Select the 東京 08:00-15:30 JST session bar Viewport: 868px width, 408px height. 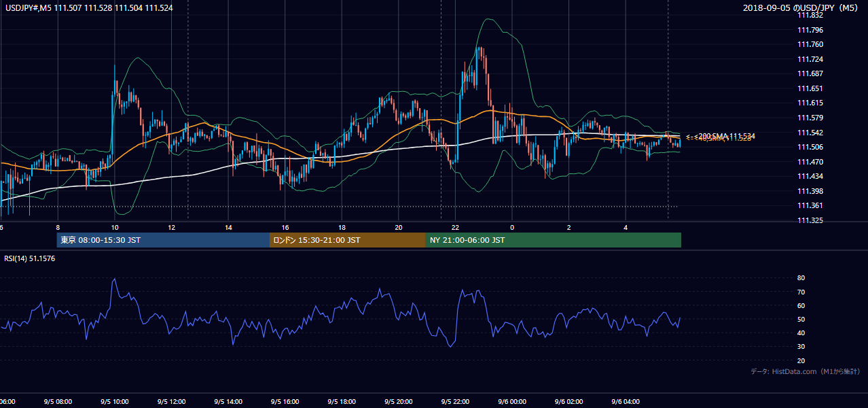click(x=163, y=240)
